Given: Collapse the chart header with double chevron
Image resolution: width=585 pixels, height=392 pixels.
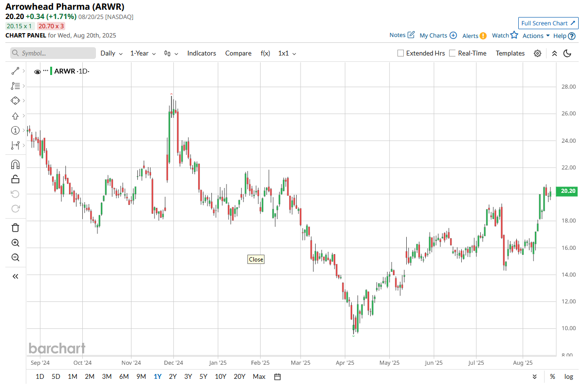Looking at the screenshot, I should (x=554, y=54).
